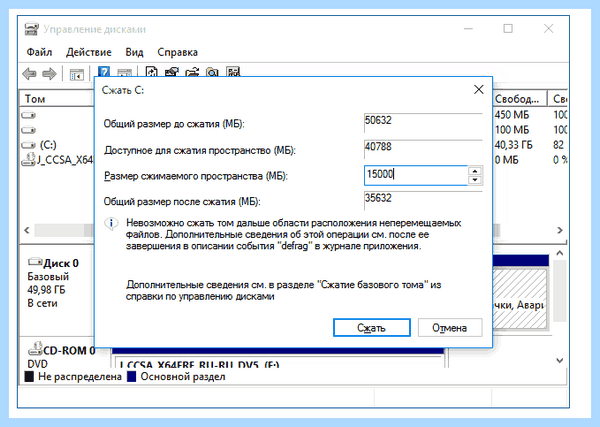Click the Базовый disk type text

(48, 276)
